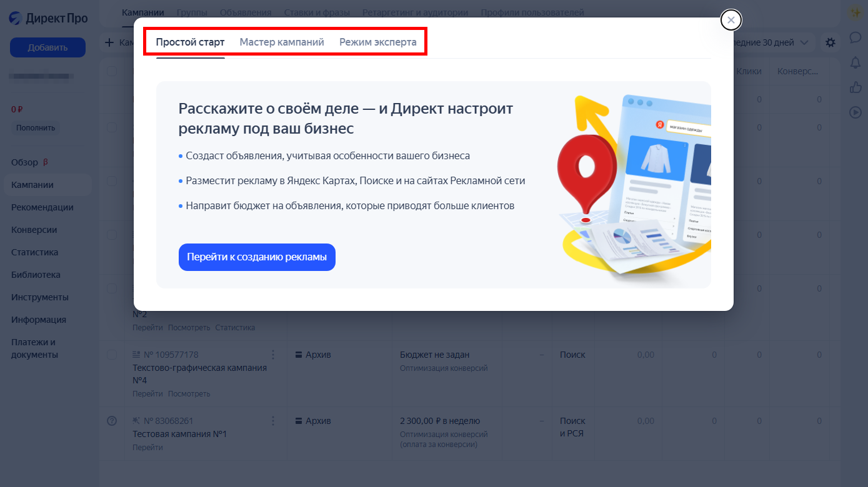The image size is (868, 487).
Task: Open the Ставки и фразы tab
Action: pos(317,12)
